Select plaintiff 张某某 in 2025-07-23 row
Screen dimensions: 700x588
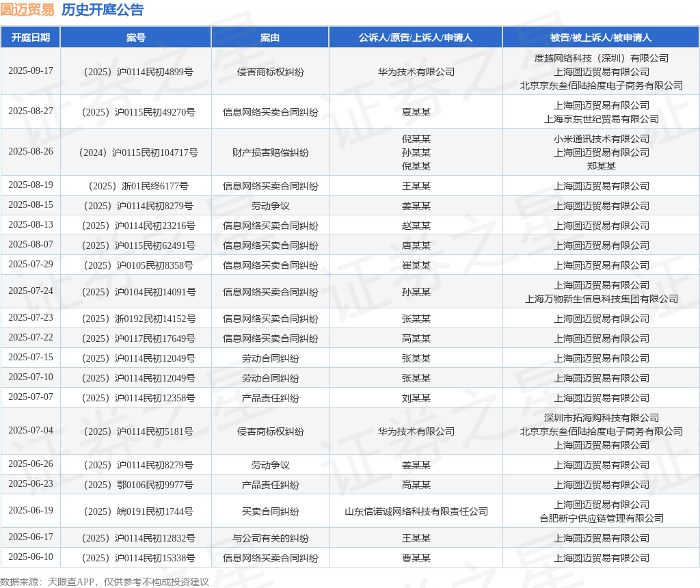coord(416,319)
